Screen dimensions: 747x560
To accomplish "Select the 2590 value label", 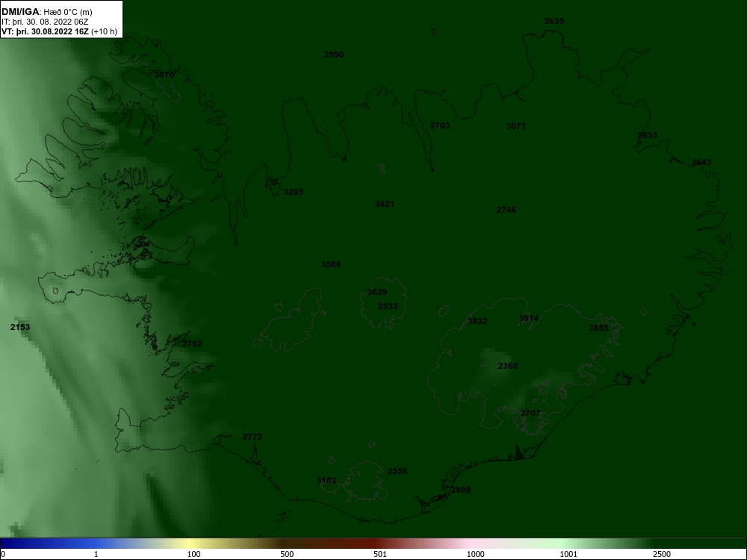I will tap(334, 55).
